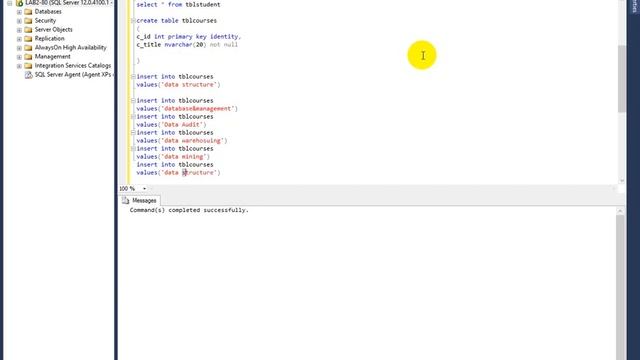
Task: Click the LAB2-80 server icon
Action: 19,3
